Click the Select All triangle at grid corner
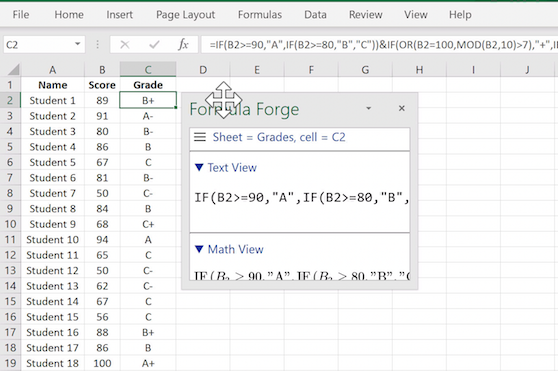 (x=14, y=69)
